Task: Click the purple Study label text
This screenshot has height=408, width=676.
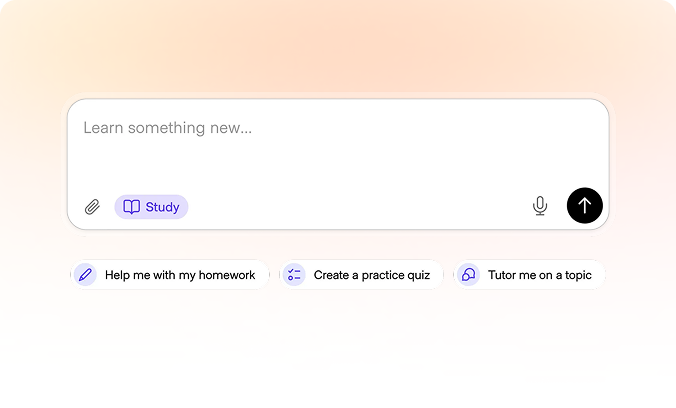Action: (163, 207)
